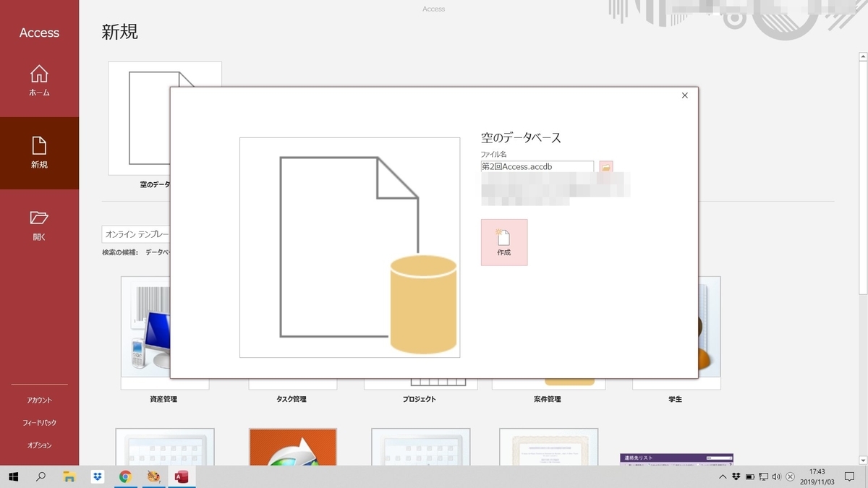
Task: Open the Open (開く) sidebar page
Action: (39, 225)
